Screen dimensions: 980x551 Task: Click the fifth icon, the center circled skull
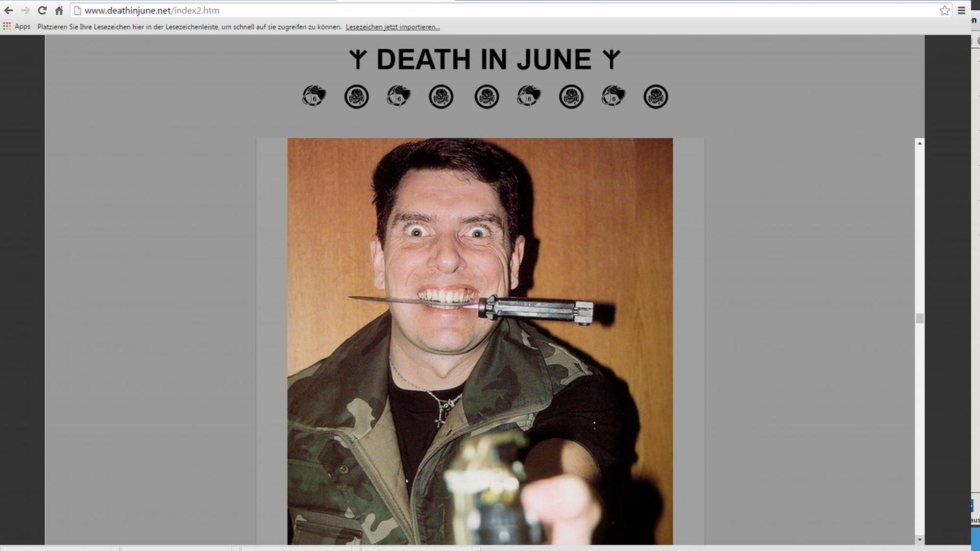(x=486, y=96)
